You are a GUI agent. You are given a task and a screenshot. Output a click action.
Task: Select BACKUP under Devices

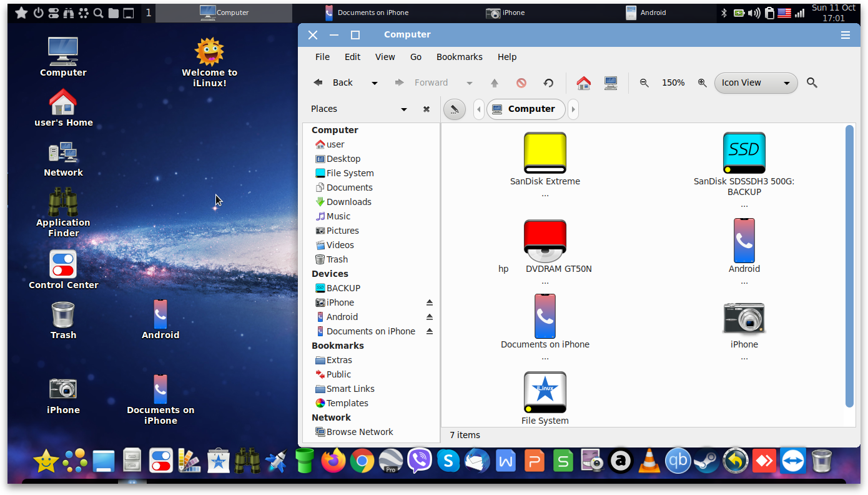point(337,288)
